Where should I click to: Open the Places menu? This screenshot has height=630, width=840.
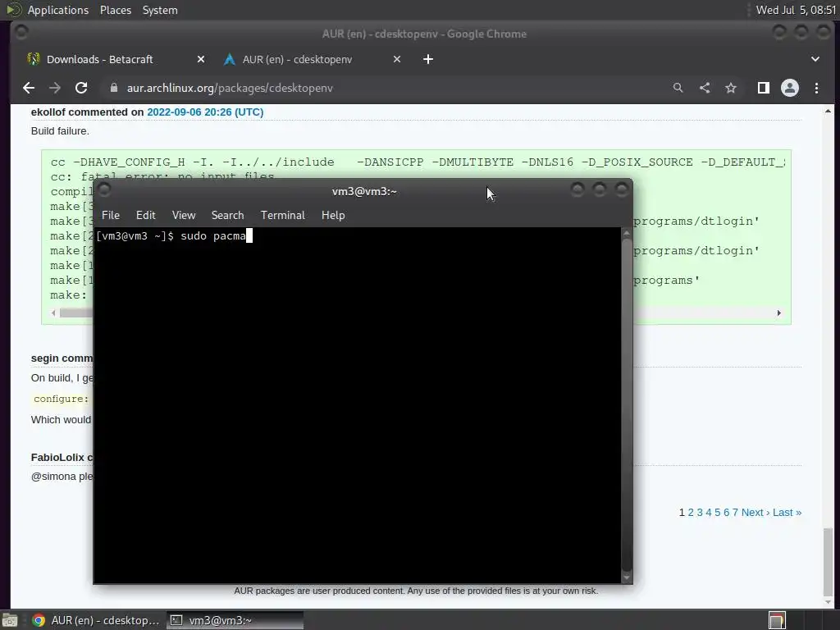coord(116,10)
